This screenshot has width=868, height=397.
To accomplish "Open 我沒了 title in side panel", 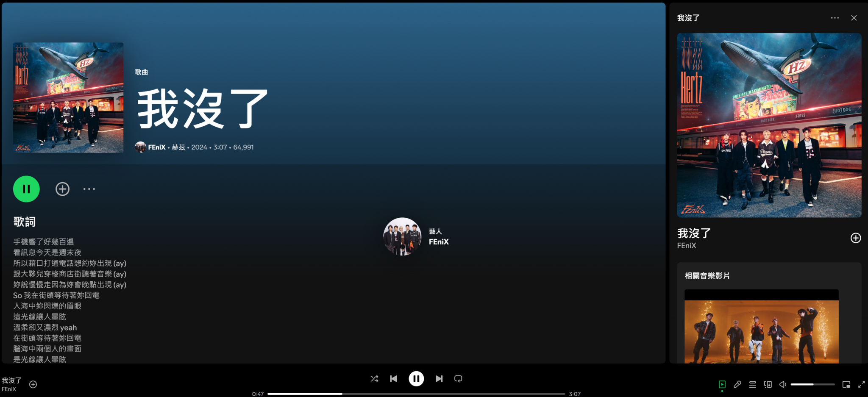I will [x=694, y=233].
